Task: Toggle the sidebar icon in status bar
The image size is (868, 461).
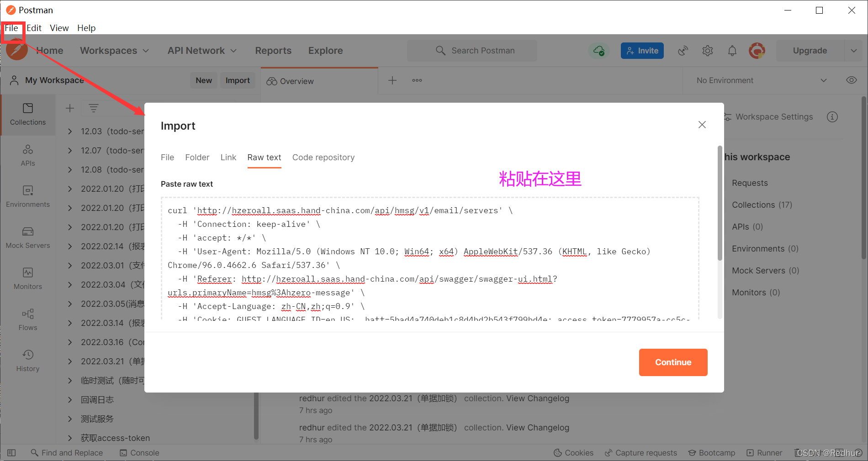Action: [12, 453]
